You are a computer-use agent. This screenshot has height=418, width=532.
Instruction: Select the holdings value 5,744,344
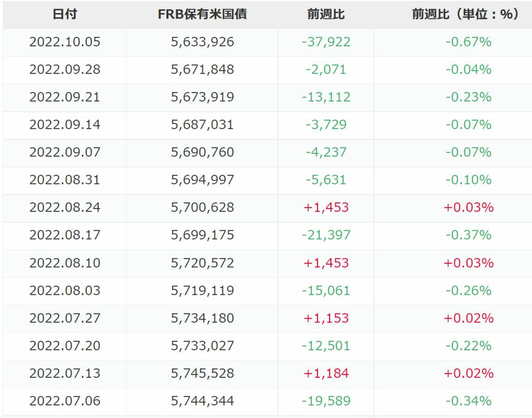click(202, 401)
